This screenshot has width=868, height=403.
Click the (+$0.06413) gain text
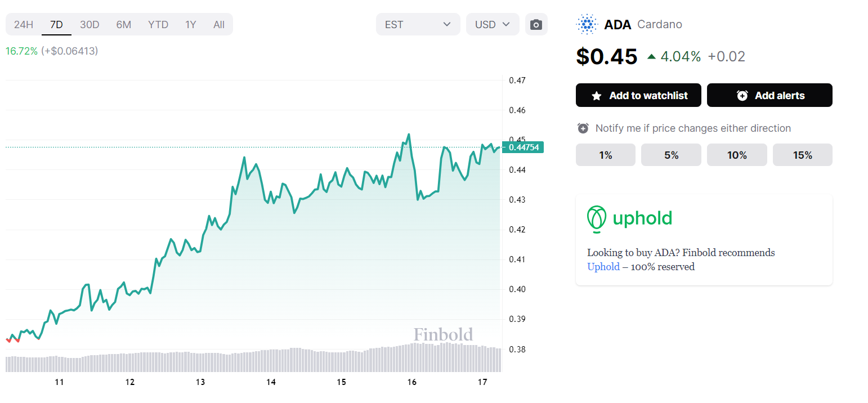[x=69, y=51]
